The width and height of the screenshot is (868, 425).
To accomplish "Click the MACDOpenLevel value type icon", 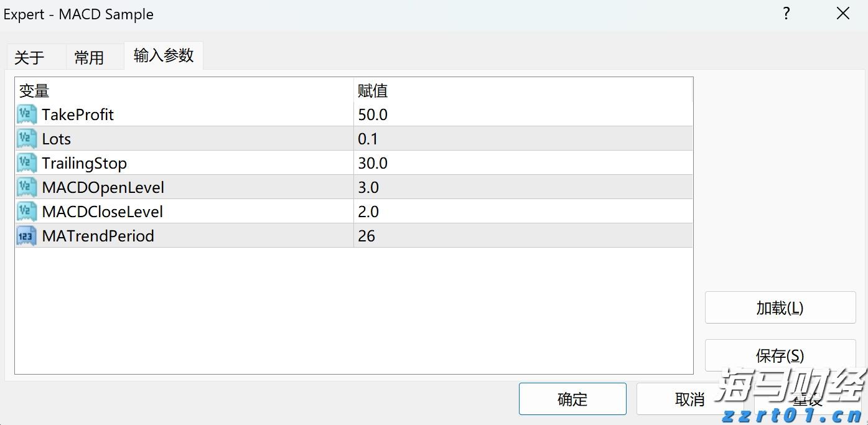I will [26, 187].
